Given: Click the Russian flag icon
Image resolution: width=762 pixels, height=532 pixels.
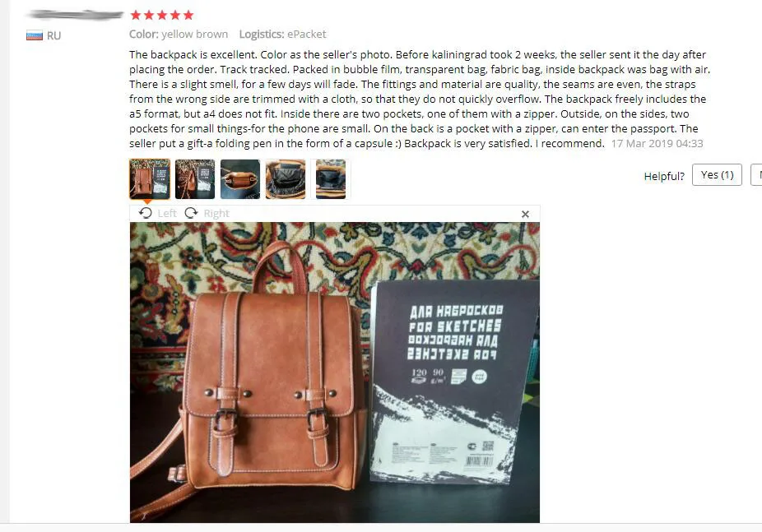Looking at the screenshot, I should (x=35, y=35).
